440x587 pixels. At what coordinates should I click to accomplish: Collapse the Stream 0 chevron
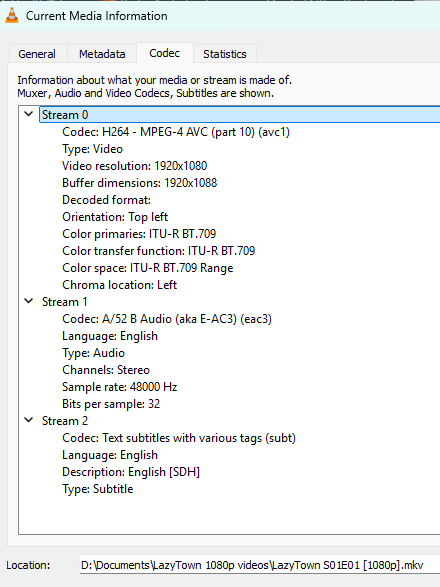pyautogui.click(x=29, y=114)
